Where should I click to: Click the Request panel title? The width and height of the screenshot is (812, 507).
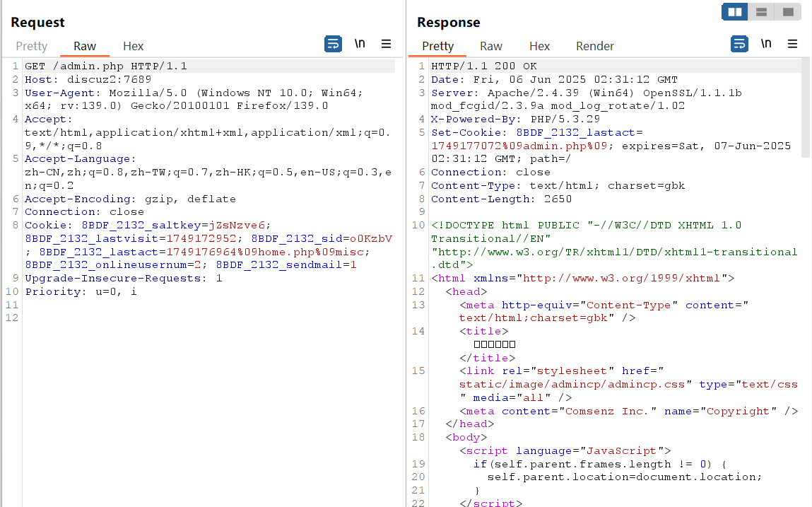37,23
